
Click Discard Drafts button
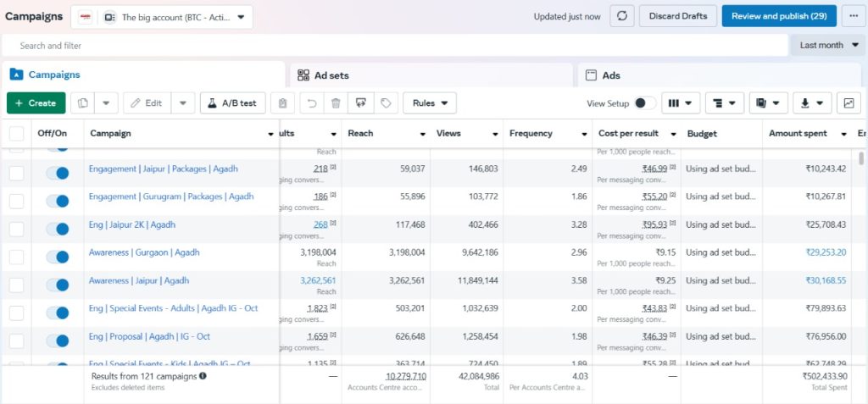[678, 16]
